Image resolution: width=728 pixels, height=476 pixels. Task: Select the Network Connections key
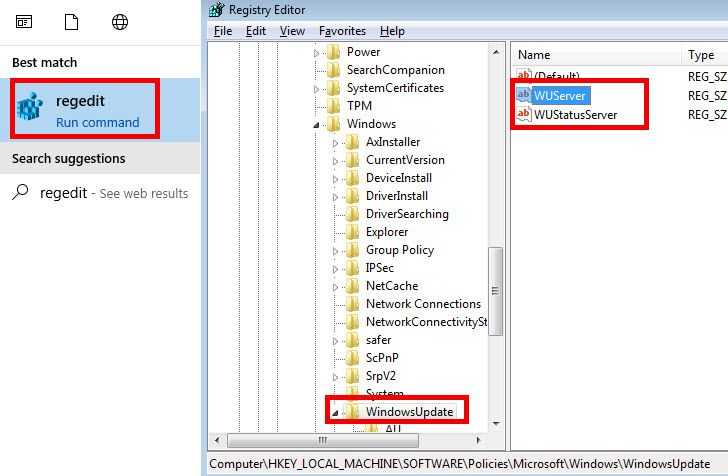coord(423,304)
